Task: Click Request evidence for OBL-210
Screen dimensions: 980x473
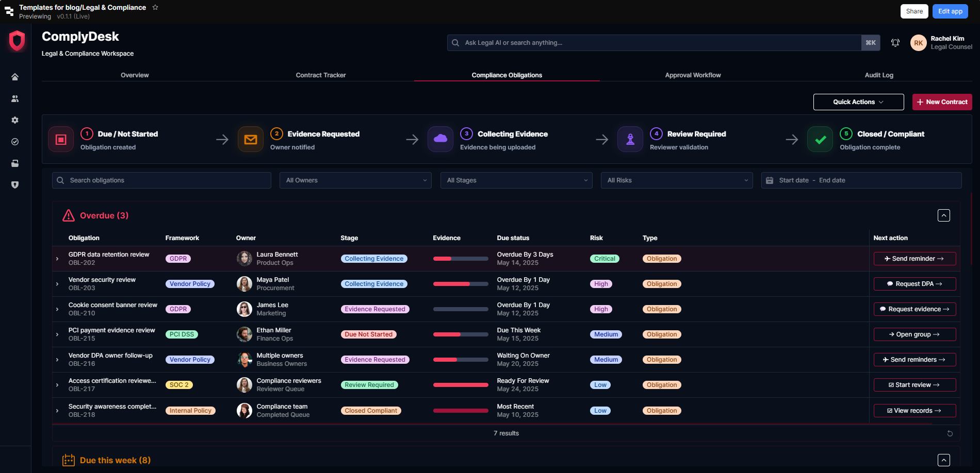Action: point(914,309)
